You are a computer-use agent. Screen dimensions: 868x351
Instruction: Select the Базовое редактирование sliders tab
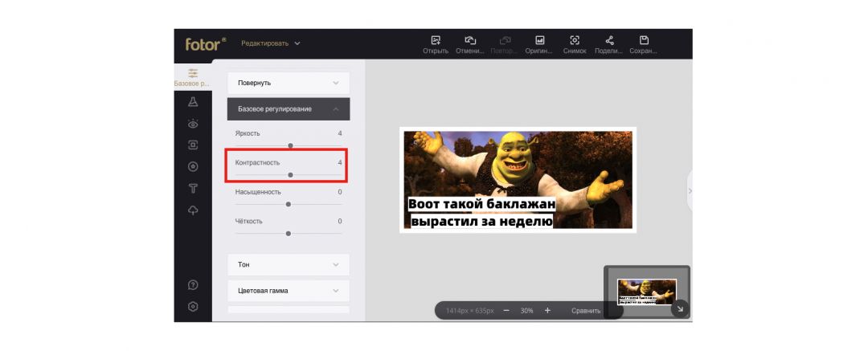click(x=193, y=77)
